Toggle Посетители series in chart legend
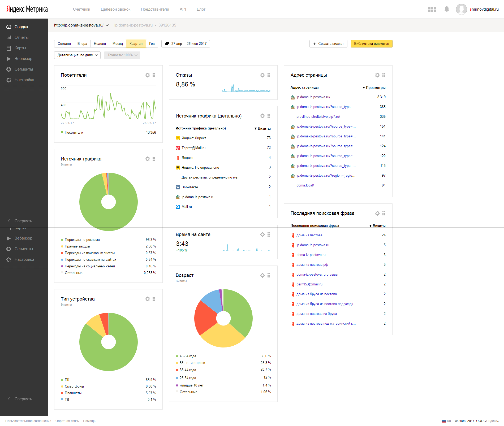 point(72,132)
